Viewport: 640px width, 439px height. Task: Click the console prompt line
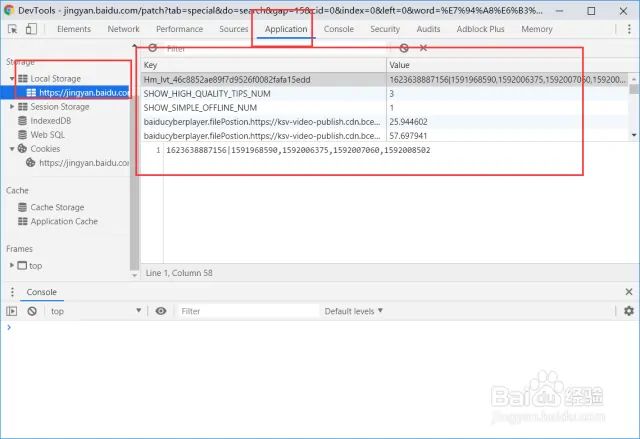(x=318, y=327)
